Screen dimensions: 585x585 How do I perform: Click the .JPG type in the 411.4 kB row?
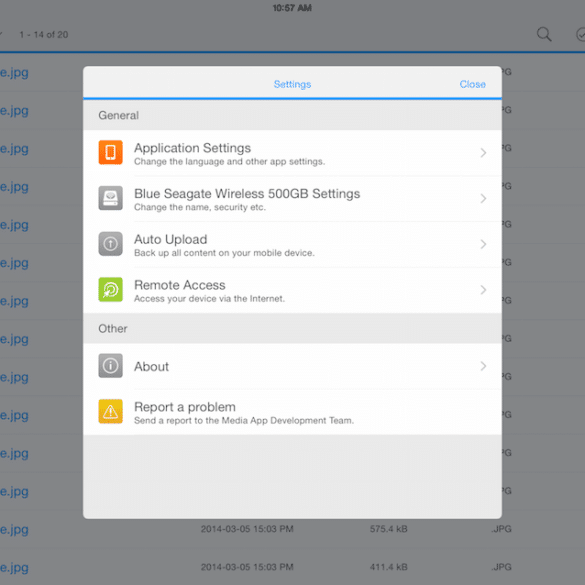[x=501, y=567]
